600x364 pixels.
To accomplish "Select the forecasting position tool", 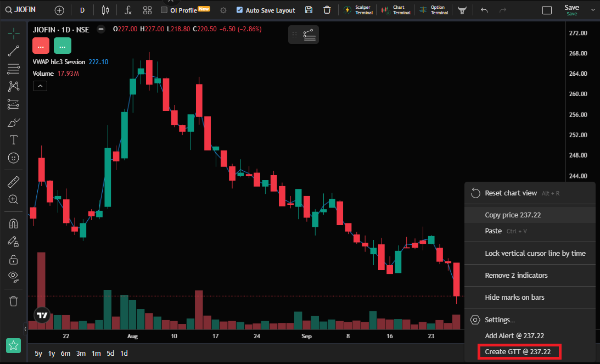I will pos(14,104).
